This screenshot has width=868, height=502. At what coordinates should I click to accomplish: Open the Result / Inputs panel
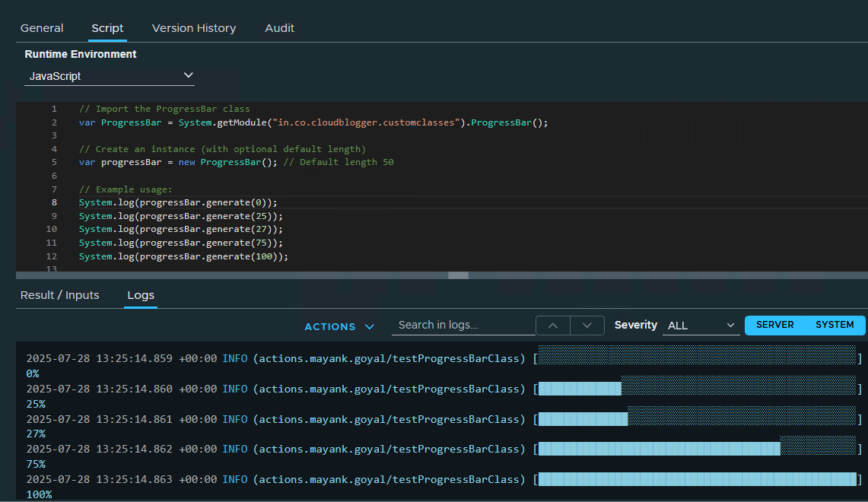59,294
